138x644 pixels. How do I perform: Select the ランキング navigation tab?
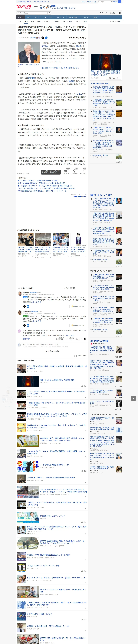86,17
